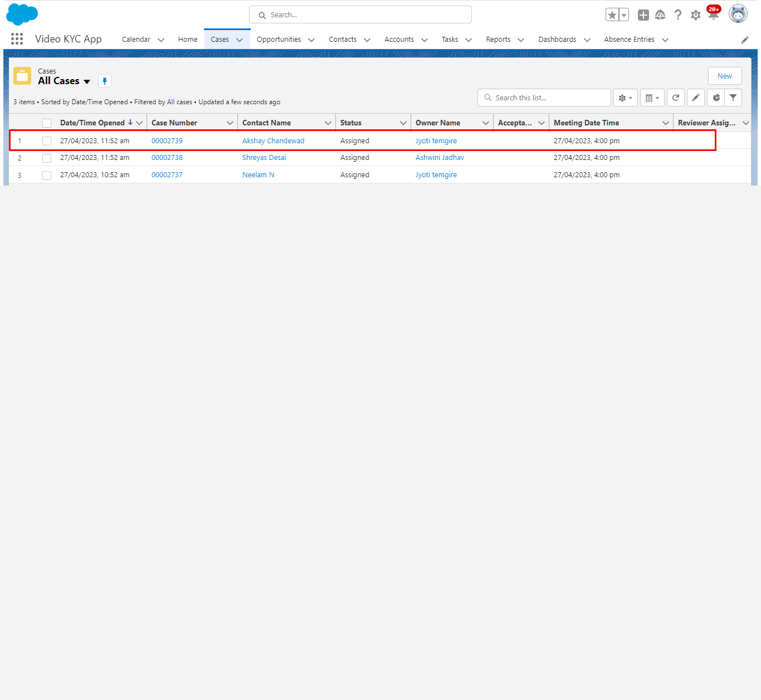Click the sort arrow on Date/Time Opened
This screenshot has height=700, width=761.
coord(130,122)
